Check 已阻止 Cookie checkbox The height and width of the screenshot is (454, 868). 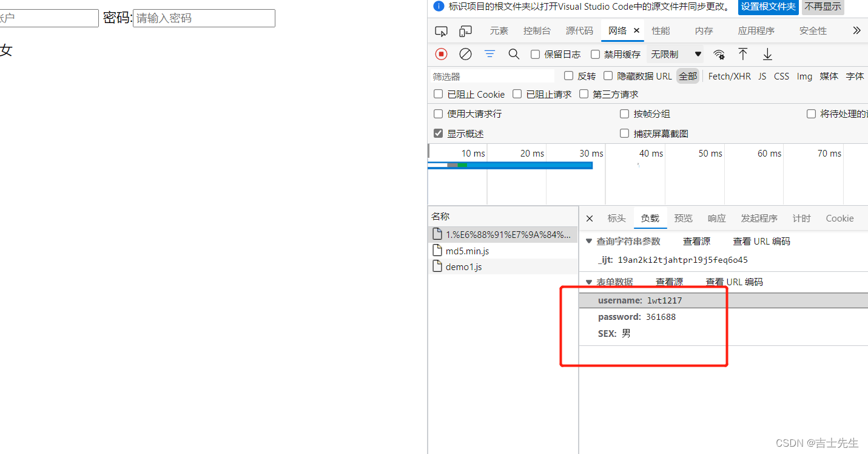(438, 94)
